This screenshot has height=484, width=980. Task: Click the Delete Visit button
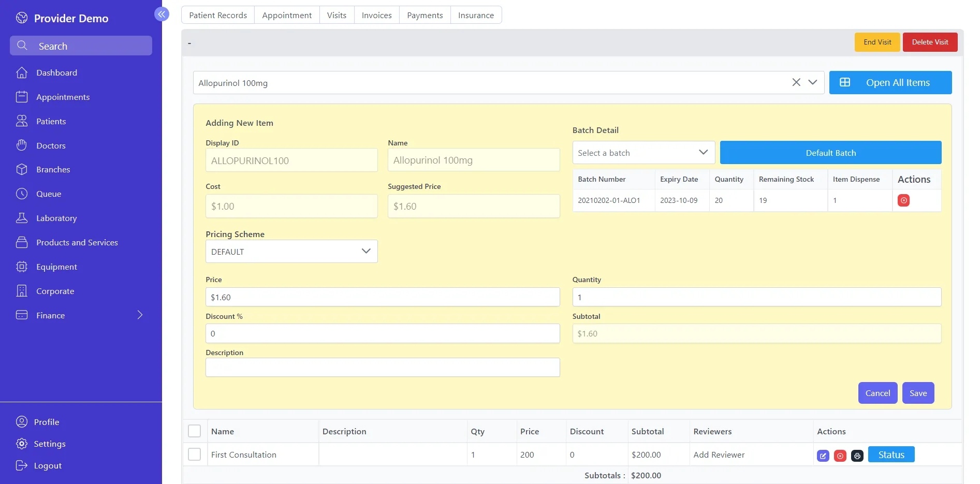(930, 42)
